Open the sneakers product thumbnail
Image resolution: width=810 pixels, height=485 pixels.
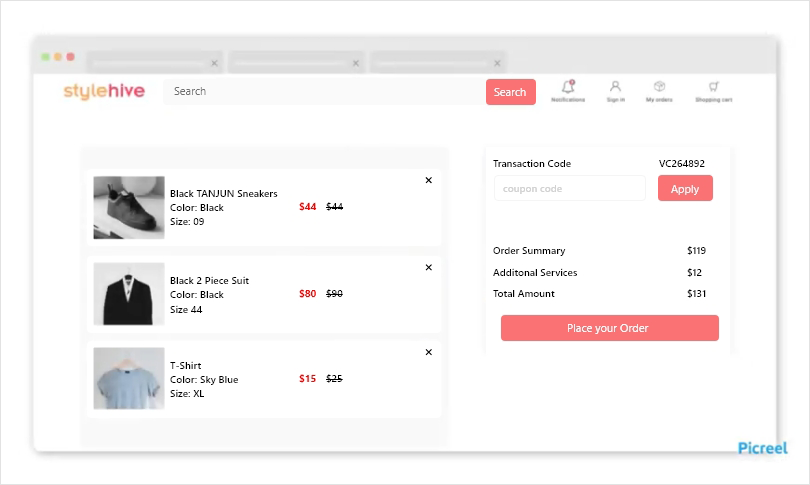(x=129, y=208)
